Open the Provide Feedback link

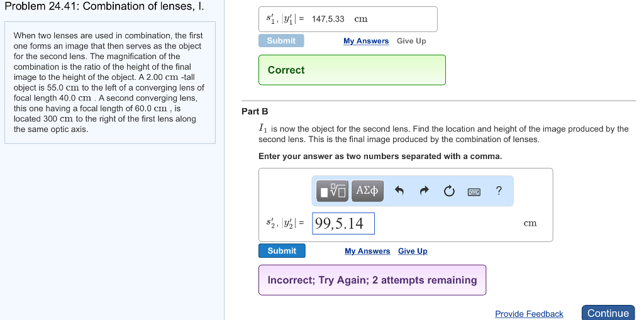pos(529,314)
